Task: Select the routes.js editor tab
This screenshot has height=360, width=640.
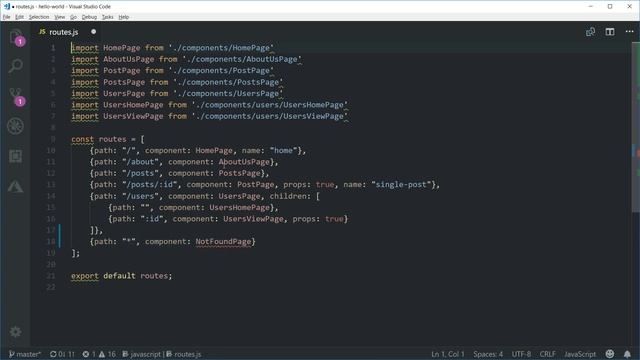Action: pos(67,32)
